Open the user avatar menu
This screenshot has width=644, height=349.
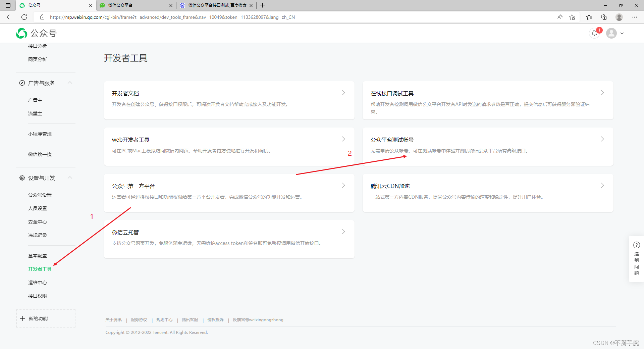click(611, 33)
